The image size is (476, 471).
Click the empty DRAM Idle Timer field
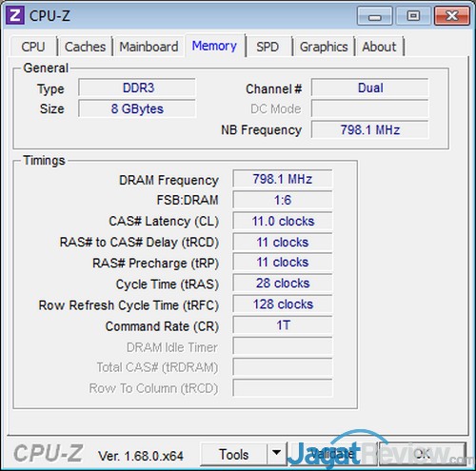(x=283, y=346)
